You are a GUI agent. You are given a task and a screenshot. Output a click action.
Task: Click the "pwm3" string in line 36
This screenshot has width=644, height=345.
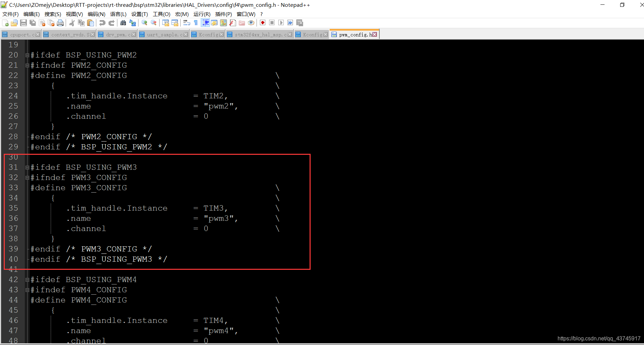(218, 218)
